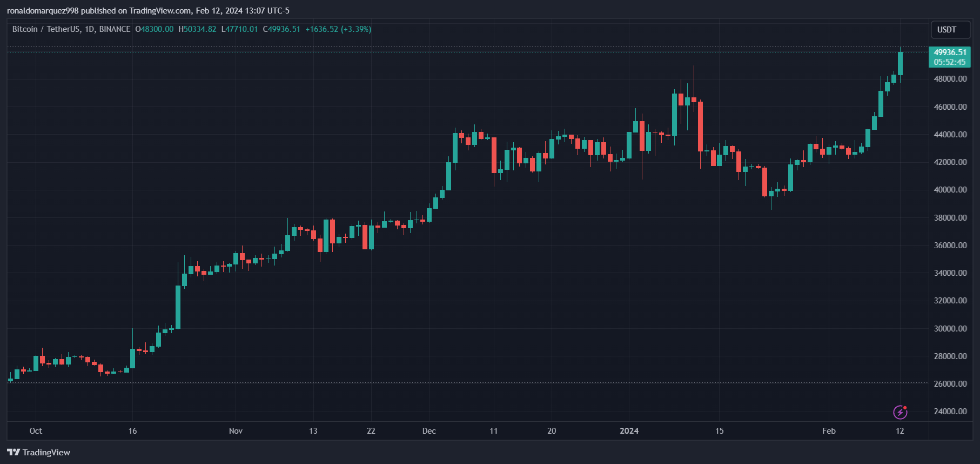Open the USDT currency selector

950,30
